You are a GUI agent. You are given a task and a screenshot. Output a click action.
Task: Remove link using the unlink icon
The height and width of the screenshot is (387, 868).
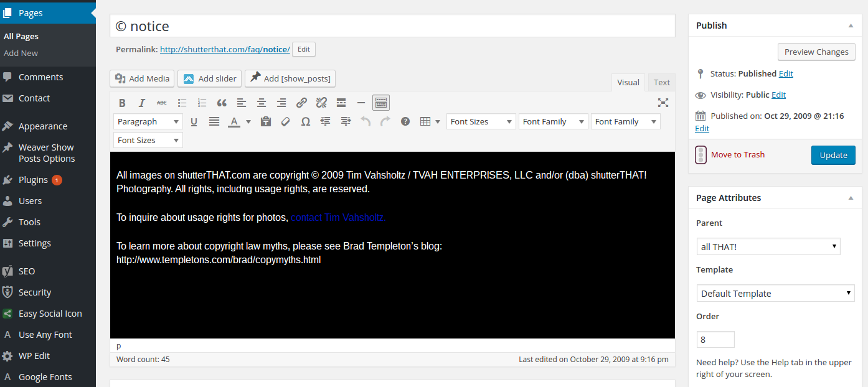click(x=321, y=103)
